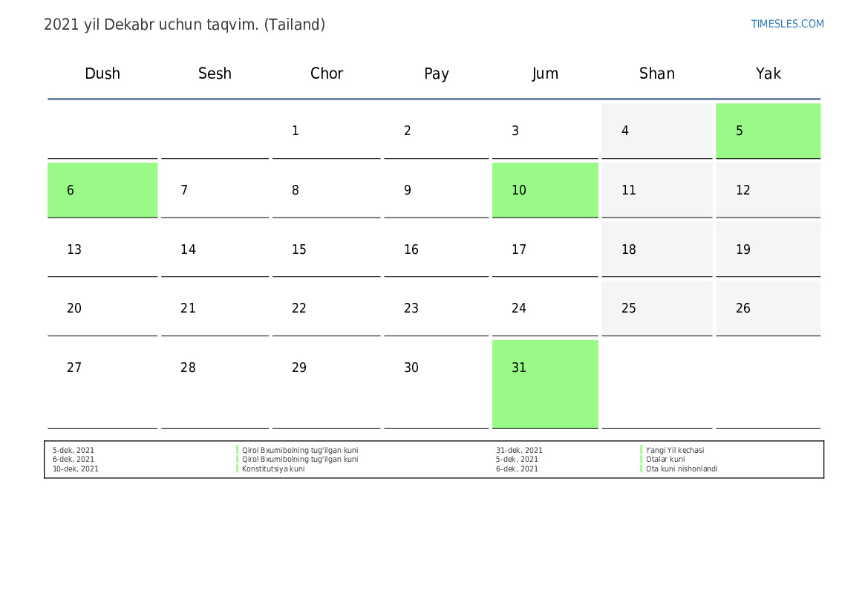
Task: Click the Yak weekday column header
Action: coord(768,74)
